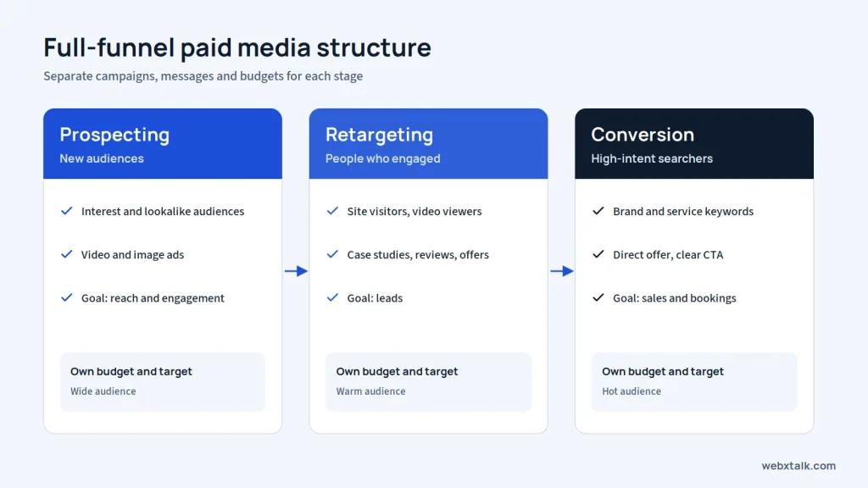The image size is (868, 488).
Task: Click 'Own budget and target' in Prospecting card
Action: pyautogui.click(x=131, y=372)
